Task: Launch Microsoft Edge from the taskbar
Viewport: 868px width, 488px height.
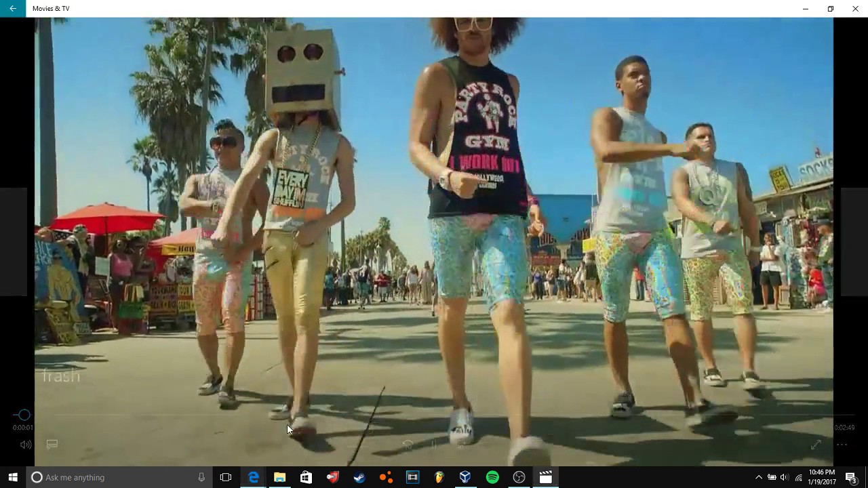Action: (253, 477)
